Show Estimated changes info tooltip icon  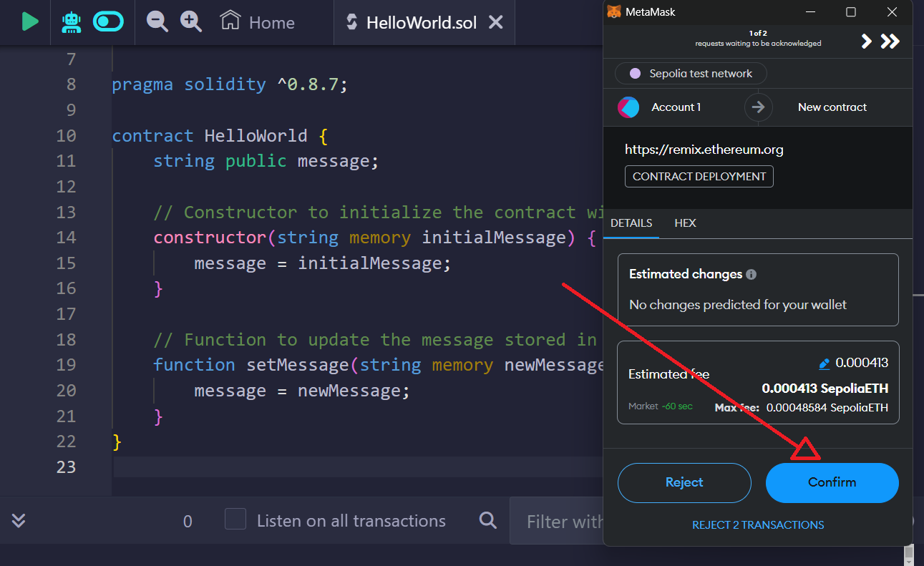pos(751,275)
